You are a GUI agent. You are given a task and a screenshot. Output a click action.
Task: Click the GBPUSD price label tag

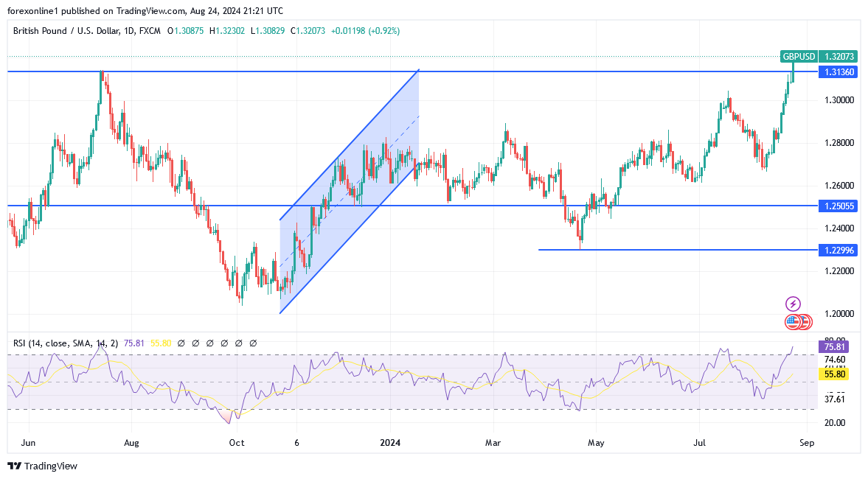pyautogui.click(x=799, y=56)
